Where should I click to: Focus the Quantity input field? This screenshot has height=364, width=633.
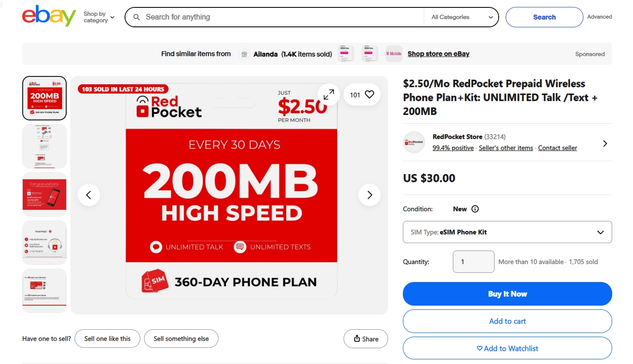(473, 262)
